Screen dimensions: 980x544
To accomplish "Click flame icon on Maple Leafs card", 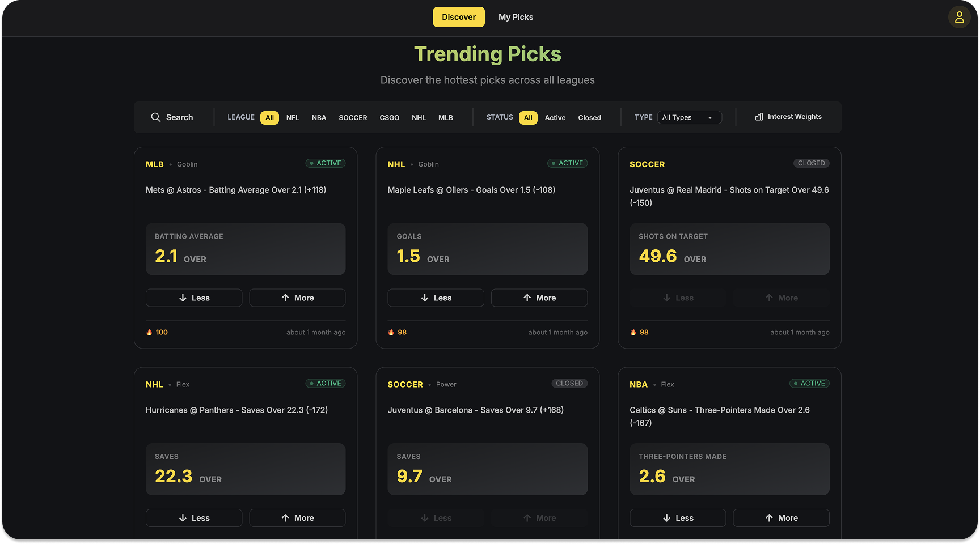I will pyautogui.click(x=391, y=332).
